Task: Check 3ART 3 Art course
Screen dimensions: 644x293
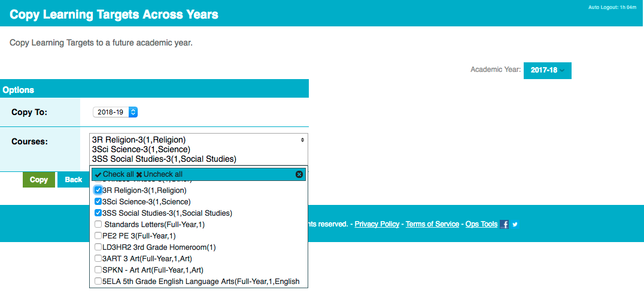Action: pos(98,258)
